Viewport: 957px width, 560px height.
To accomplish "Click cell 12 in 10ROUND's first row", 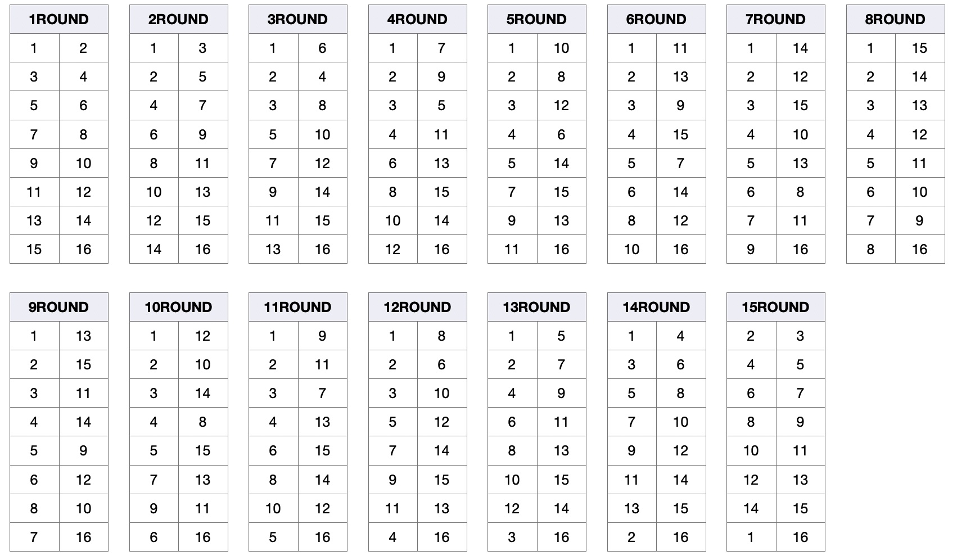I will click(203, 336).
